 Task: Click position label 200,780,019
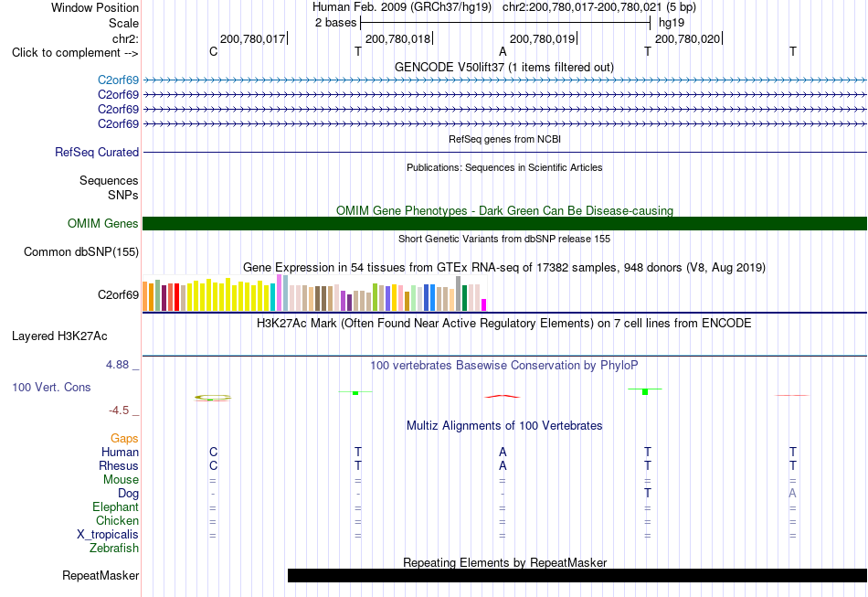[x=542, y=38]
